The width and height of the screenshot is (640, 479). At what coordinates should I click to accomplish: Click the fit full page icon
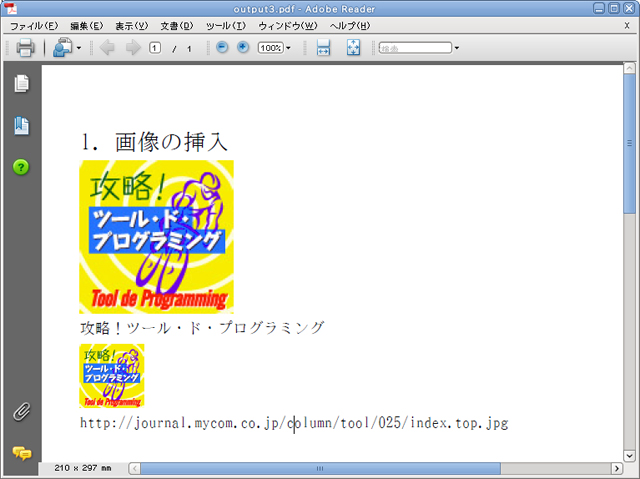[x=353, y=48]
